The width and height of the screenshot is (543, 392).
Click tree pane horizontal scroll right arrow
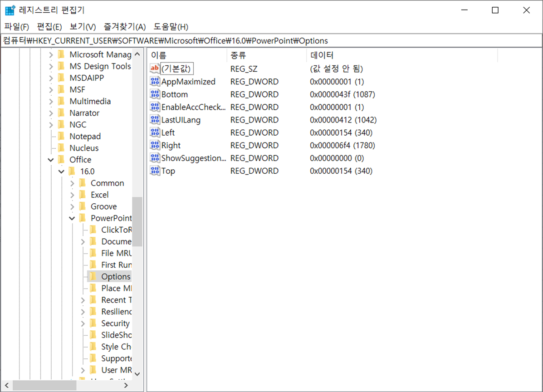126,385
